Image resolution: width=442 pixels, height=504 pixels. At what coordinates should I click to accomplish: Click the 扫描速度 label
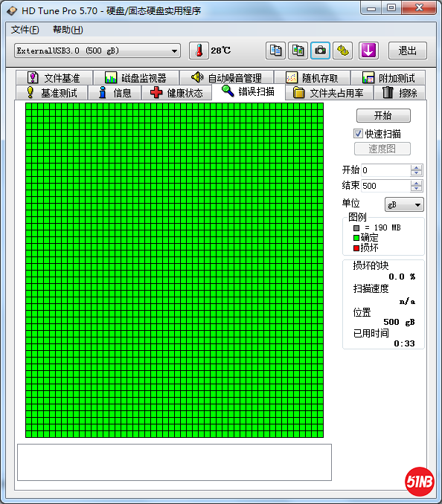pos(371,288)
